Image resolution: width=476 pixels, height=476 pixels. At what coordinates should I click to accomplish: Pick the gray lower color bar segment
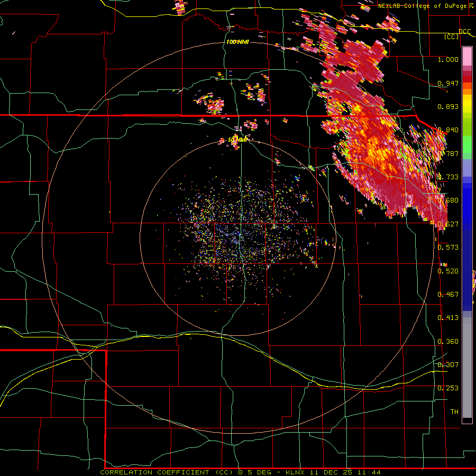click(467, 368)
